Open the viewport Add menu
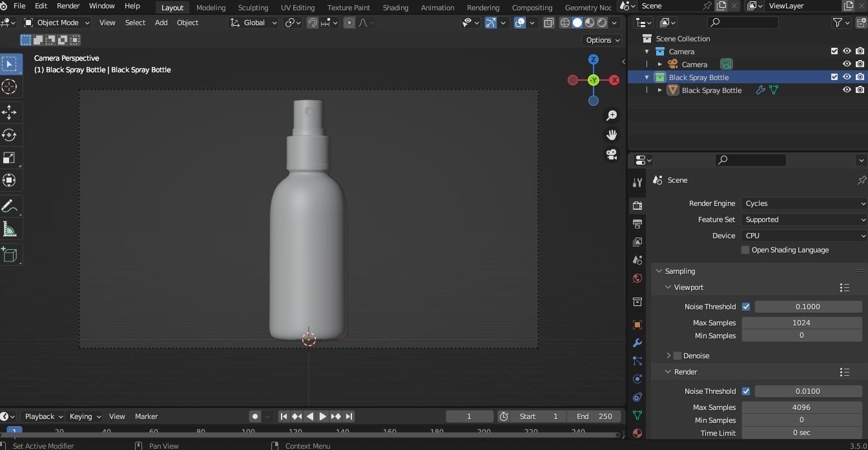 tap(161, 23)
